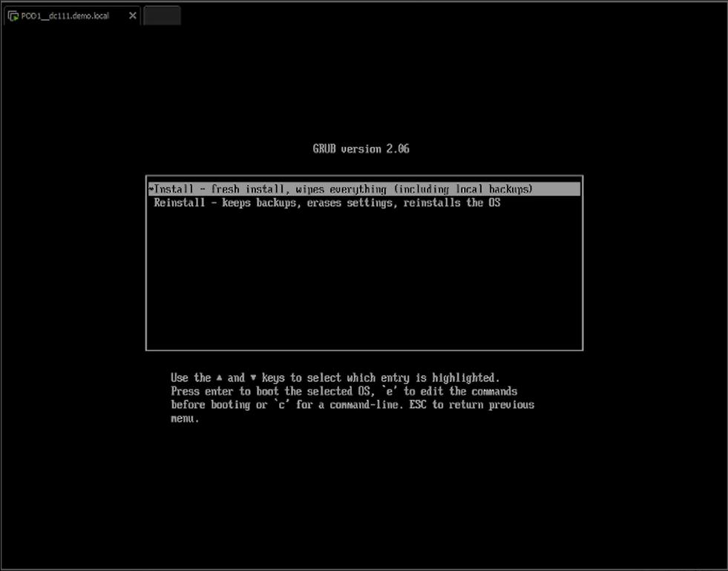Switch to the POD1__dc111.demo.local tab

65,16
